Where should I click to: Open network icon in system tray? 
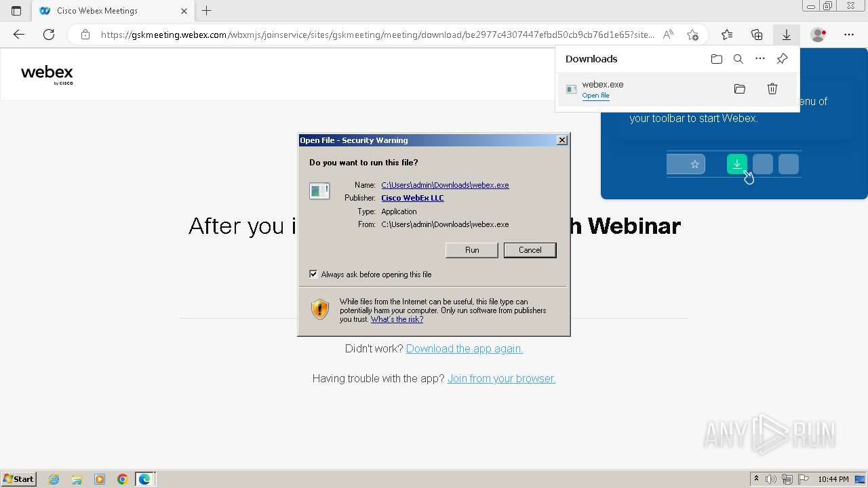pyautogui.click(x=787, y=479)
